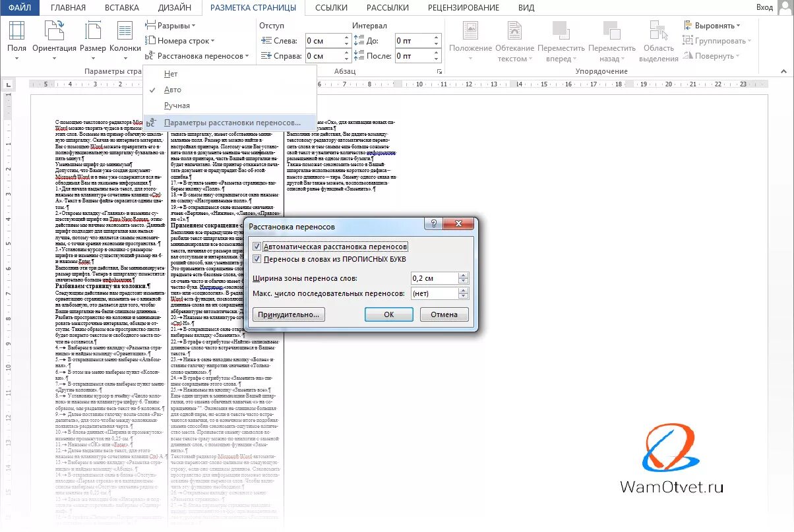Image resolution: width=794 pixels, height=532 pixels.
Task: Open the Группировать group dropdown
Action: click(x=716, y=41)
